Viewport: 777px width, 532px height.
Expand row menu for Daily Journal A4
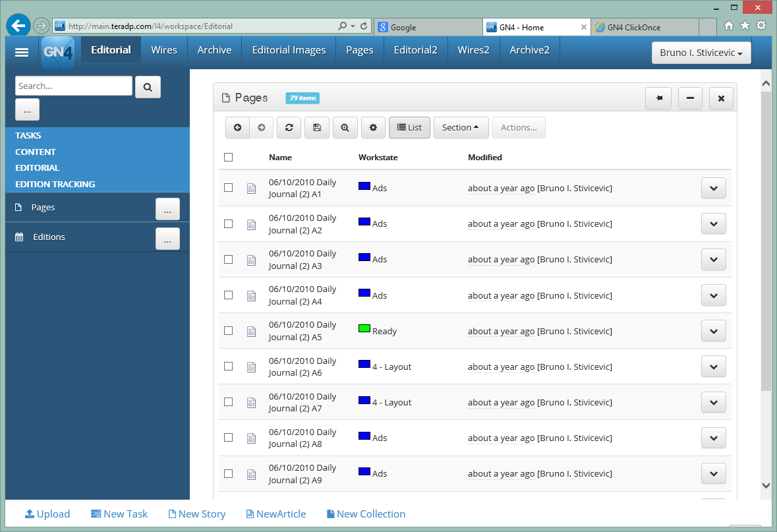click(x=714, y=295)
